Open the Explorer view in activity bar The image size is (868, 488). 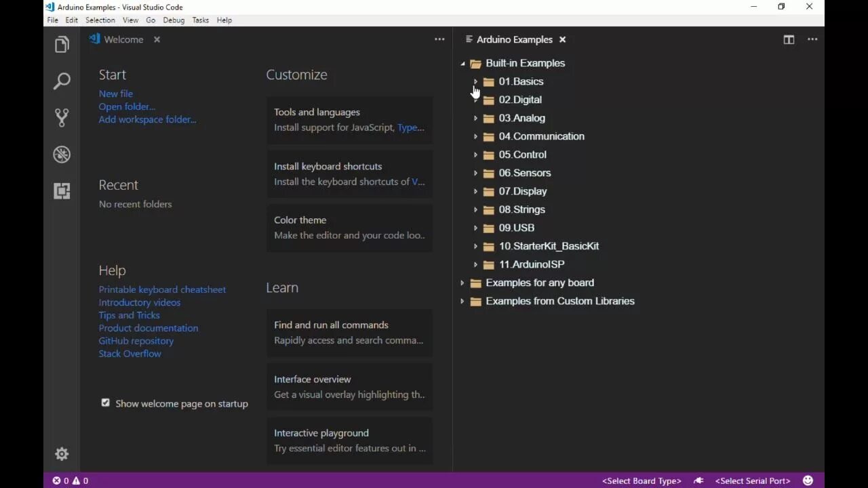tap(62, 45)
